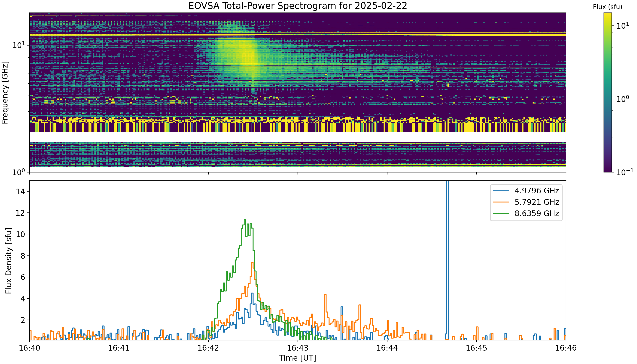Click the Flux (sfu) colorbar title
637x364 pixels.
click(x=607, y=7)
